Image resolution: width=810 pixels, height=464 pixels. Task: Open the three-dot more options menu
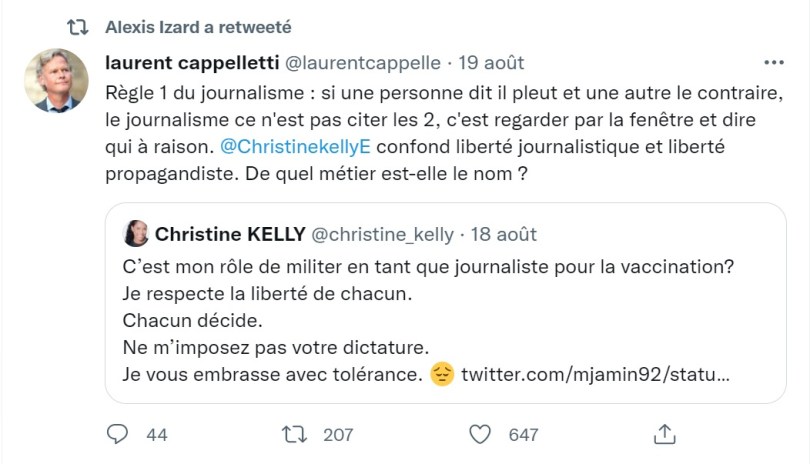click(774, 62)
